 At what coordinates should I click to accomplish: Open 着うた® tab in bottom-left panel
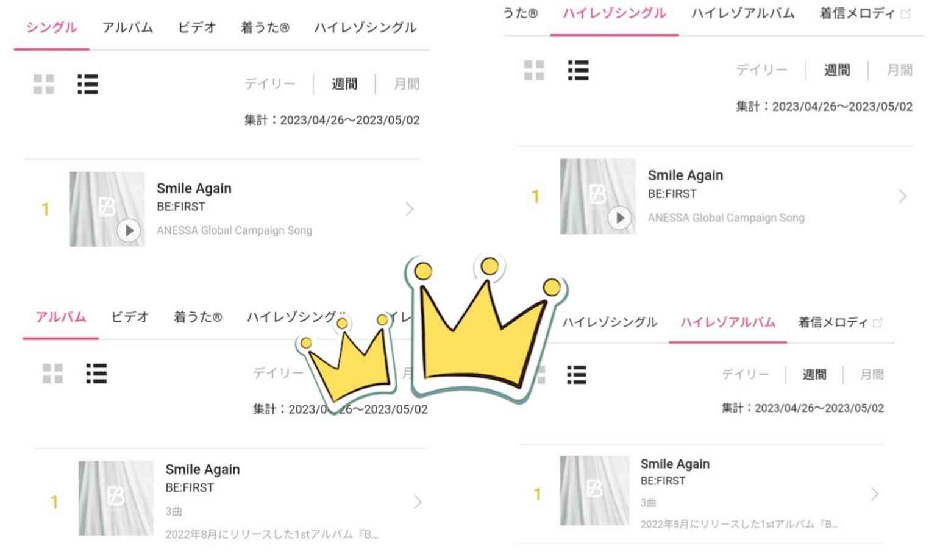198,317
